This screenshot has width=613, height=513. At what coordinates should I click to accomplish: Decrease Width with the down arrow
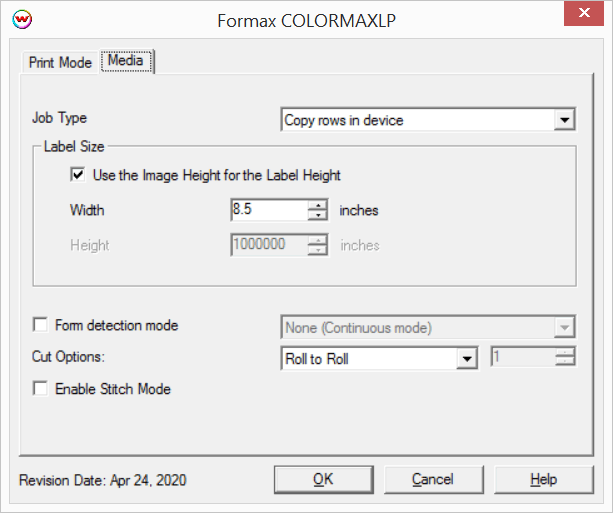point(317,216)
